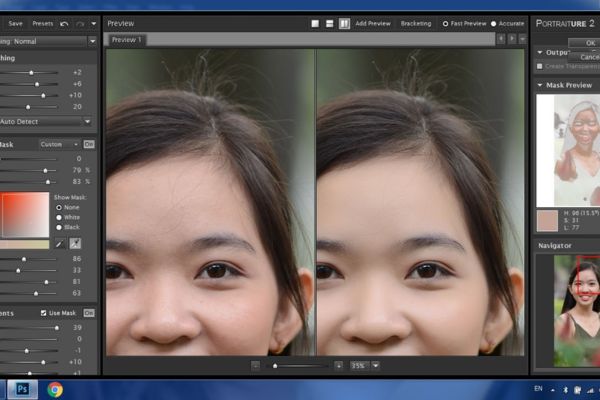Pick mask color with first eyedropper
The width and height of the screenshot is (600, 400).
59,243
